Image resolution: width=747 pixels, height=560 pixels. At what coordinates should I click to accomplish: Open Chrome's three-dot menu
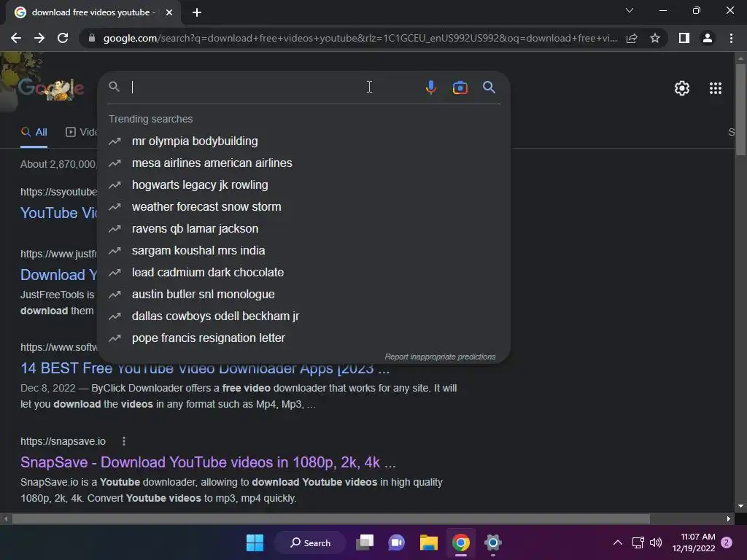point(731,38)
